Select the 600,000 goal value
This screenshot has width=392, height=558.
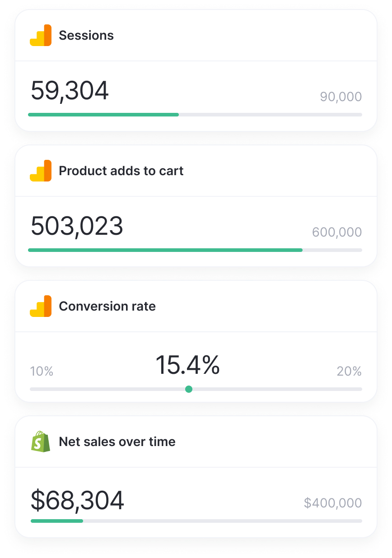[337, 232]
